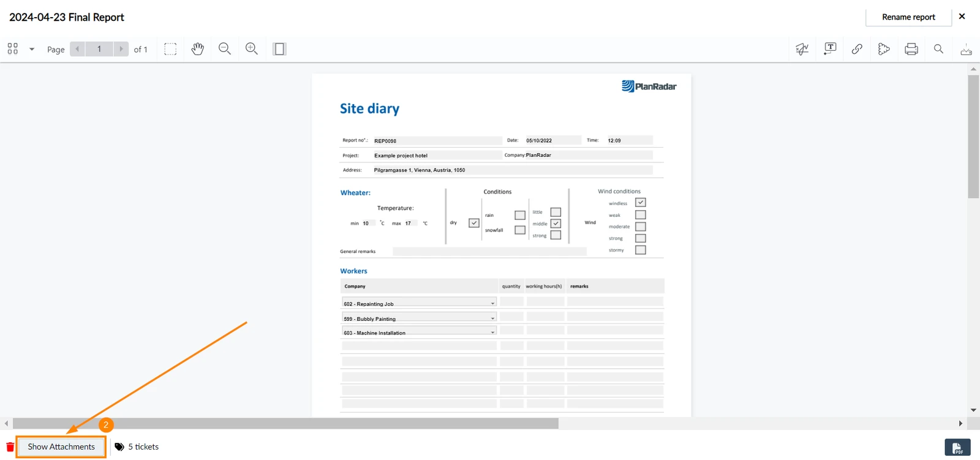The height and width of the screenshot is (460, 980).
Task: Click the page number input field
Action: point(99,49)
